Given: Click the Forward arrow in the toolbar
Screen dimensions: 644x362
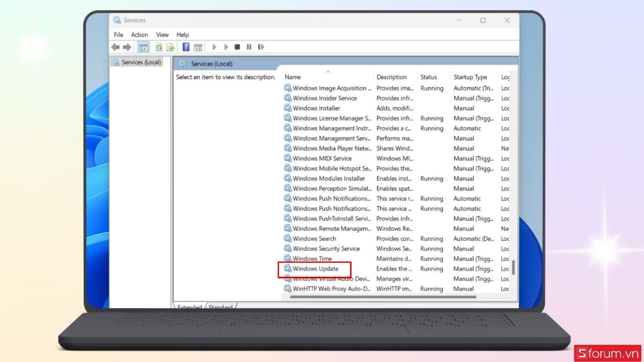Looking at the screenshot, I should click(127, 47).
